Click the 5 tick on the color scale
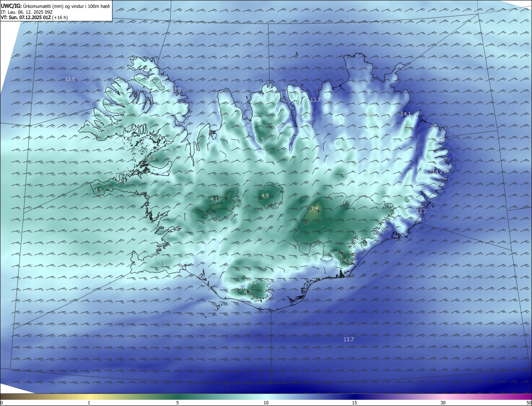The width and height of the screenshot is (532, 406). click(177, 403)
